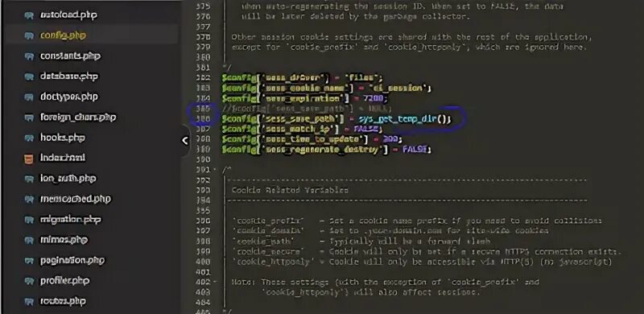Image resolution: width=644 pixels, height=314 pixels.
Task: Click the 'cookie_secure' comment line 399
Action: [427, 251]
